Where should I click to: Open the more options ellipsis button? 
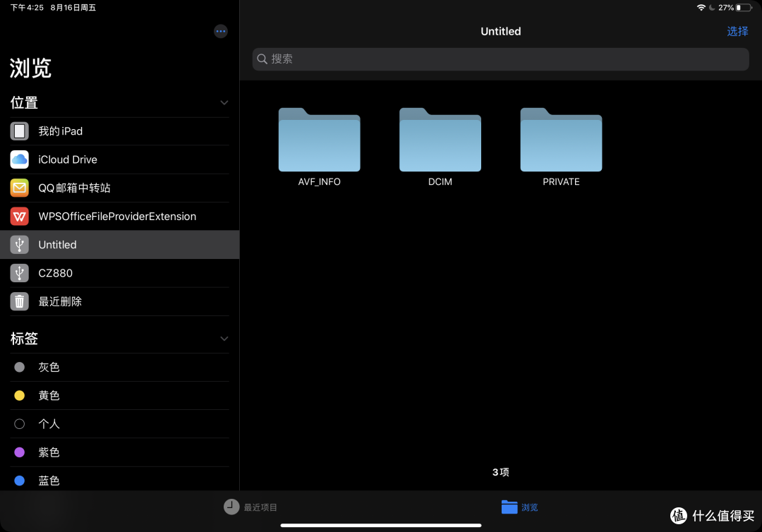(x=221, y=31)
